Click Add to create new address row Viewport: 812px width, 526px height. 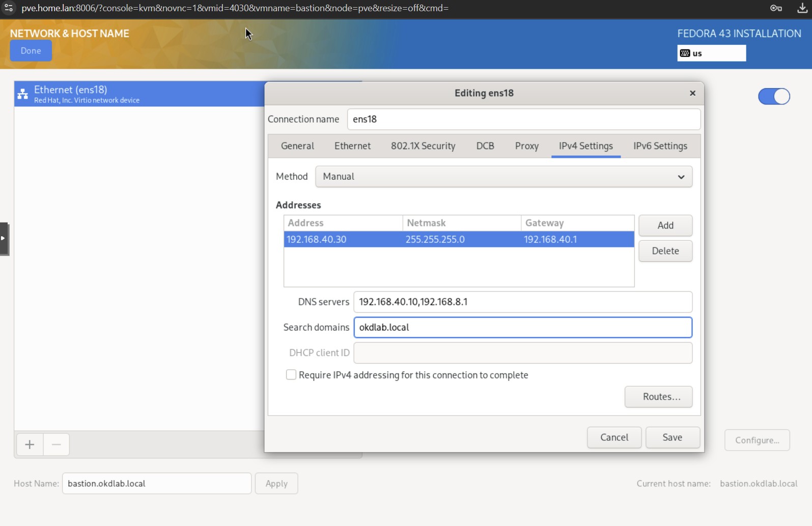coord(665,226)
